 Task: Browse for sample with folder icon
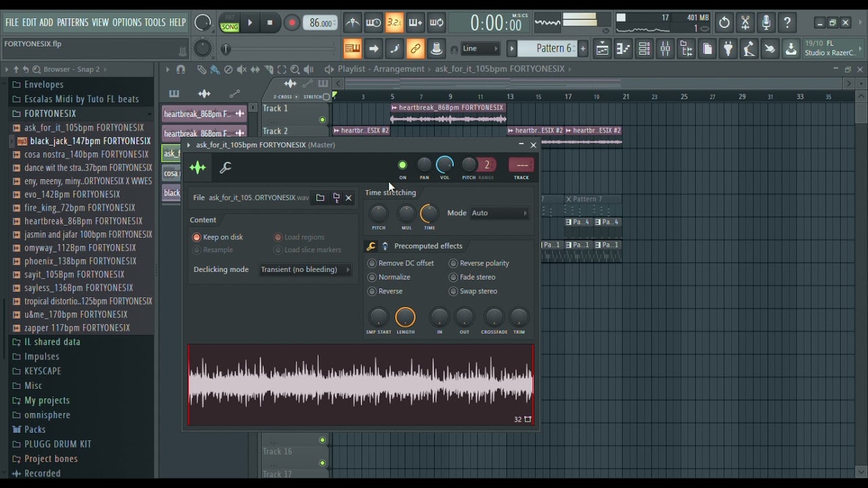pos(320,198)
